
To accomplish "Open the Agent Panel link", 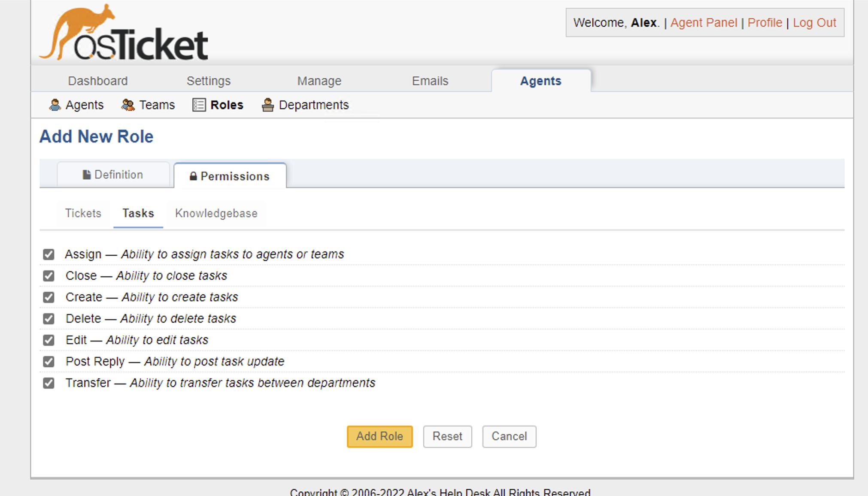I will (703, 23).
